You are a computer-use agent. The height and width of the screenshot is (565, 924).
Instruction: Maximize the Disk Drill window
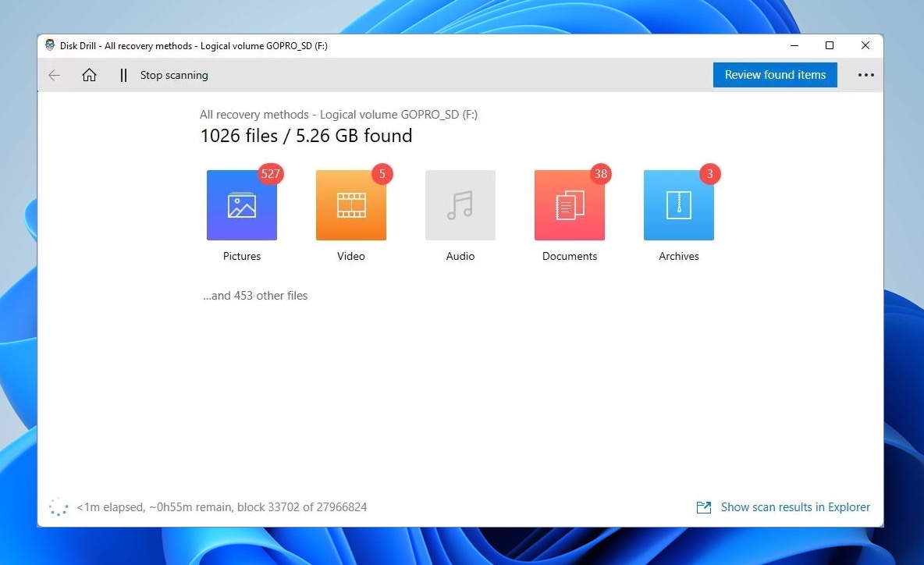[x=829, y=45]
